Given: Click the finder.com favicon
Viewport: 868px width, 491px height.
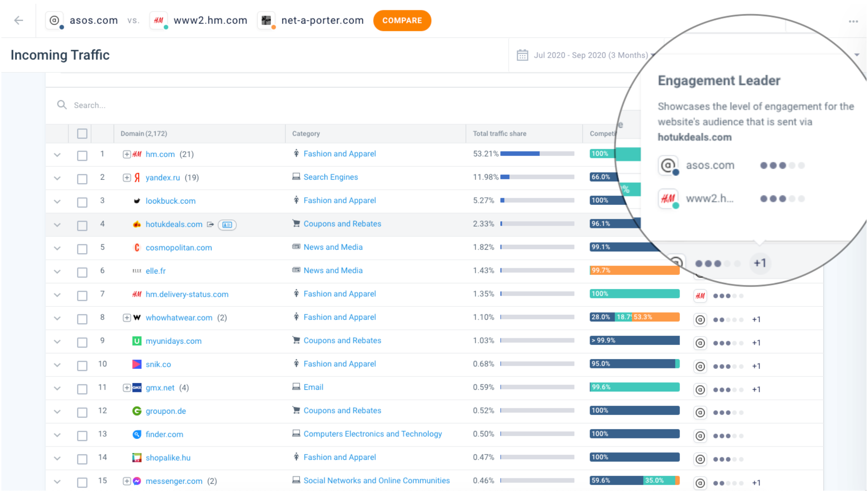Looking at the screenshot, I should [x=137, y=434].
